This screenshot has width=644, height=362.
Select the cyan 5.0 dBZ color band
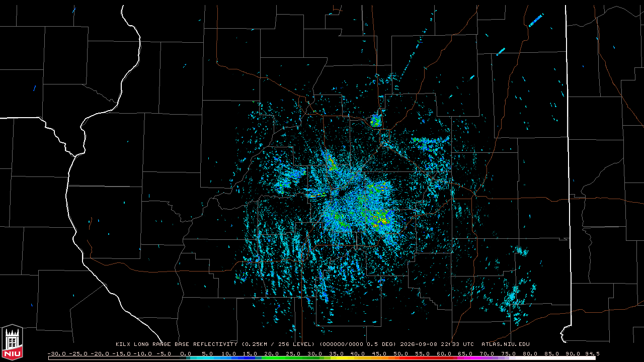(x=207, y=358)
